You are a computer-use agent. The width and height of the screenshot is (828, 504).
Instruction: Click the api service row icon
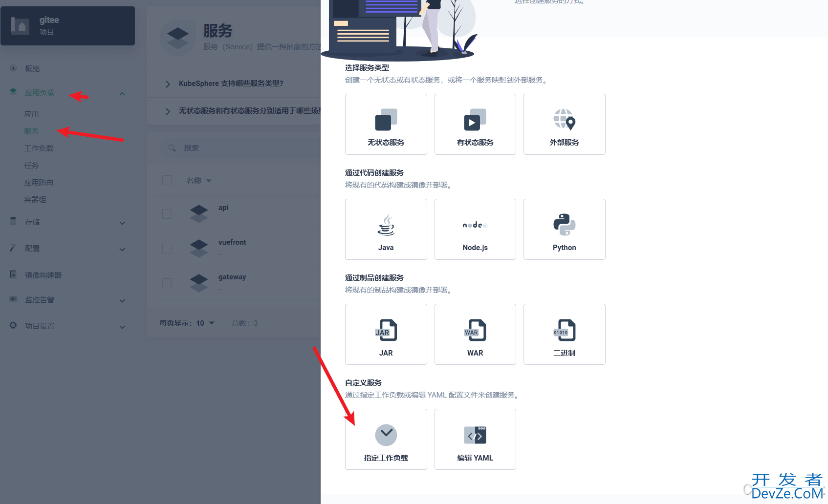click(199, 213)
